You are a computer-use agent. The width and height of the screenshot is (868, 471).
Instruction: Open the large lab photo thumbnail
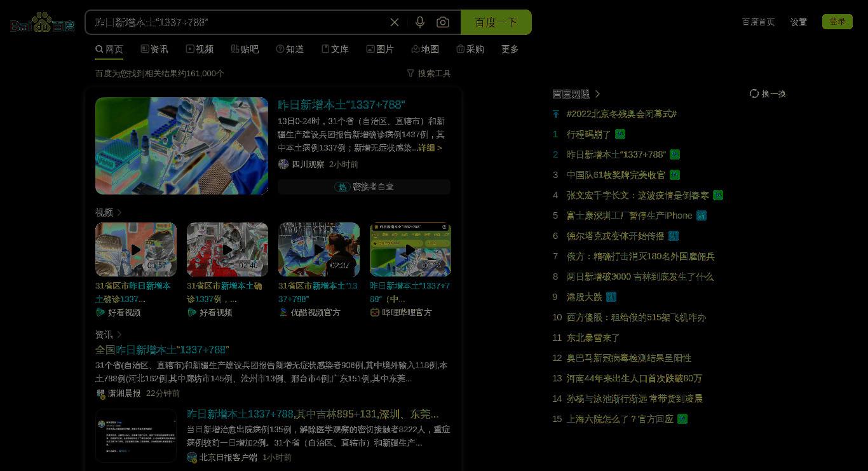(x=182, y=146)
